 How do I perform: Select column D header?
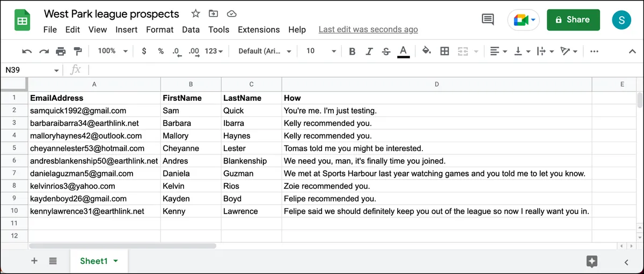click(437, 84)
